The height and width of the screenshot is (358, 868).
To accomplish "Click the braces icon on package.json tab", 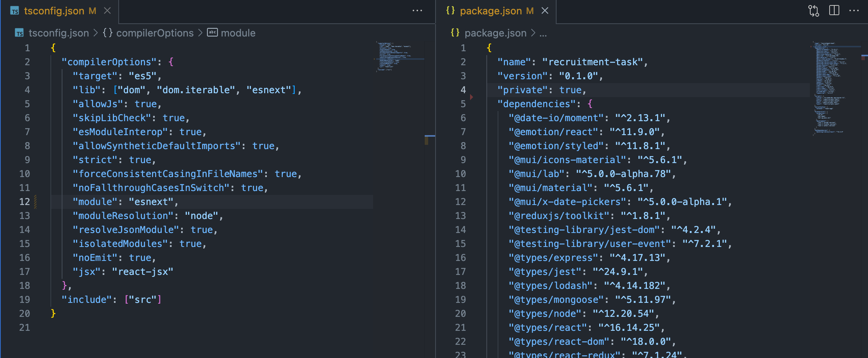I will [450, 10].
